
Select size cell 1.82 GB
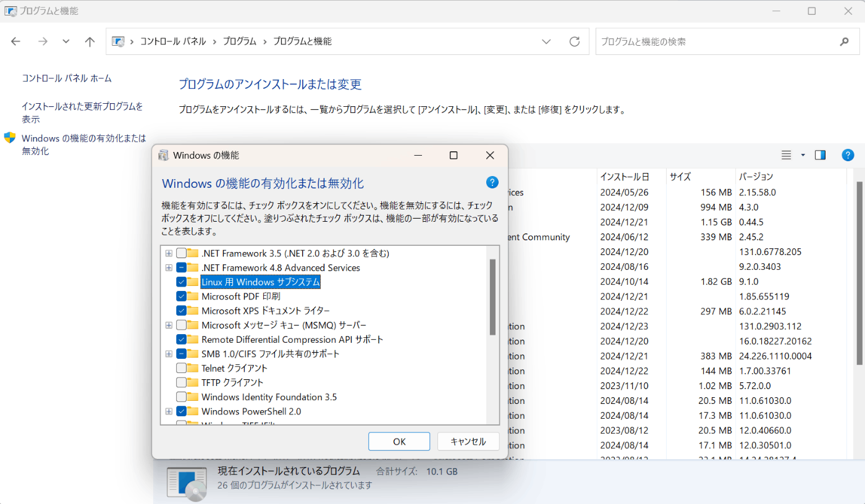[716, 282]
